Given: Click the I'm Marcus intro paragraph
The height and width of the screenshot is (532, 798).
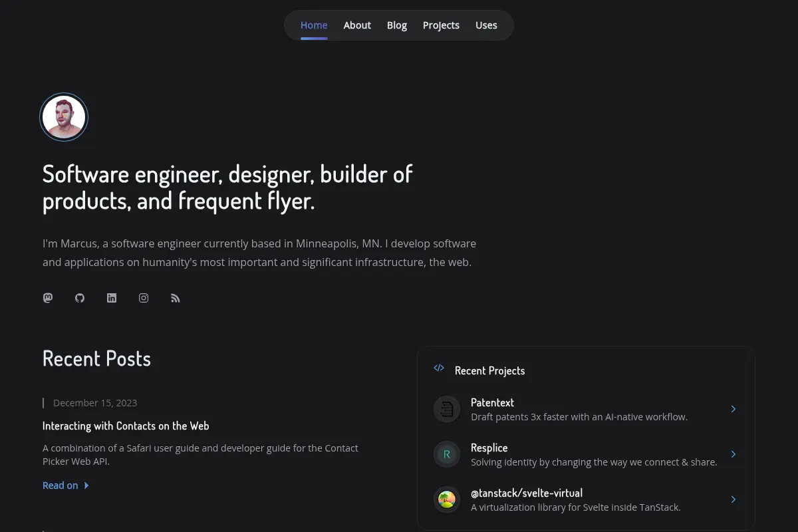Looking at the screenshot, I should [259, 253].
